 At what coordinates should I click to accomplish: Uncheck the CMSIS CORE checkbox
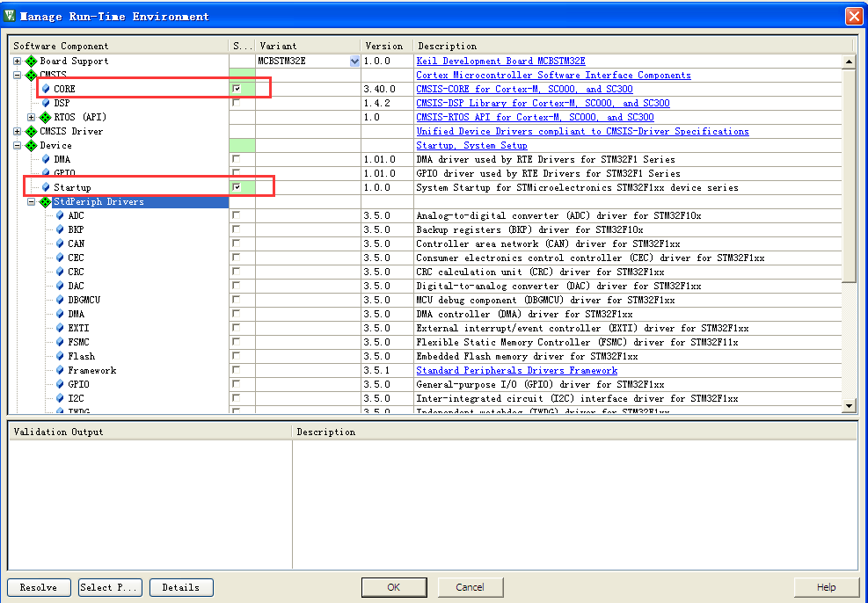(x=237, y=89)
